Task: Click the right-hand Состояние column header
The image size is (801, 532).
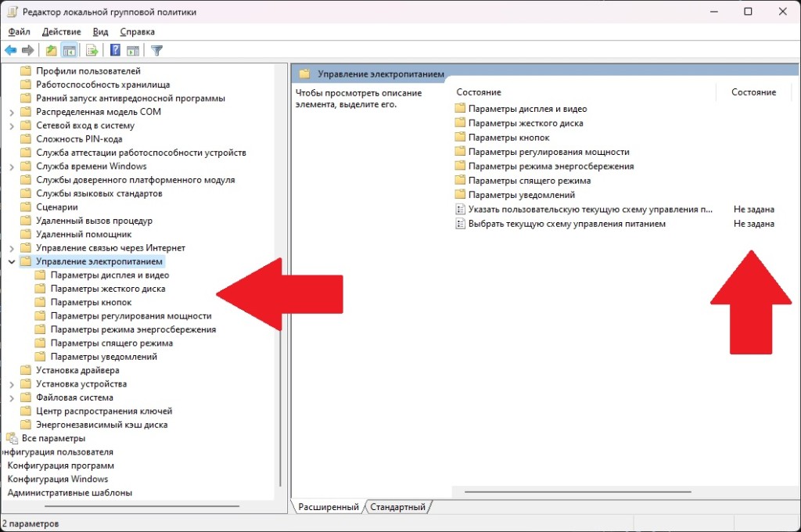Action: 753,92
